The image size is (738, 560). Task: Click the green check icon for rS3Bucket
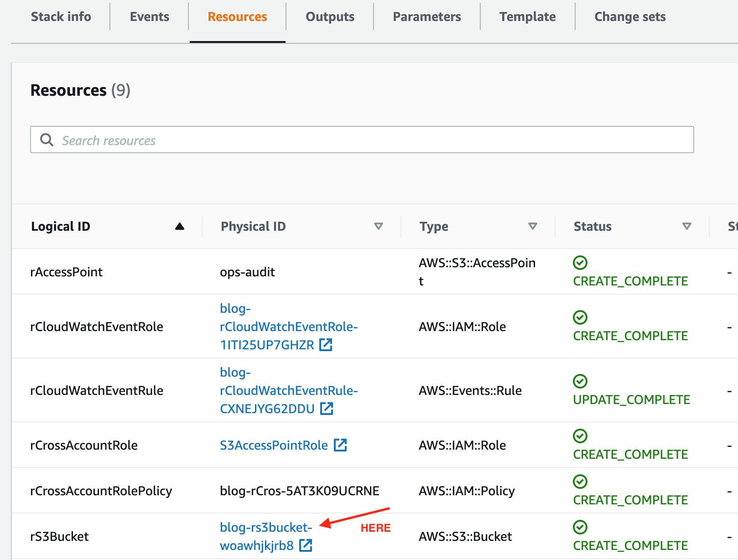580,527
